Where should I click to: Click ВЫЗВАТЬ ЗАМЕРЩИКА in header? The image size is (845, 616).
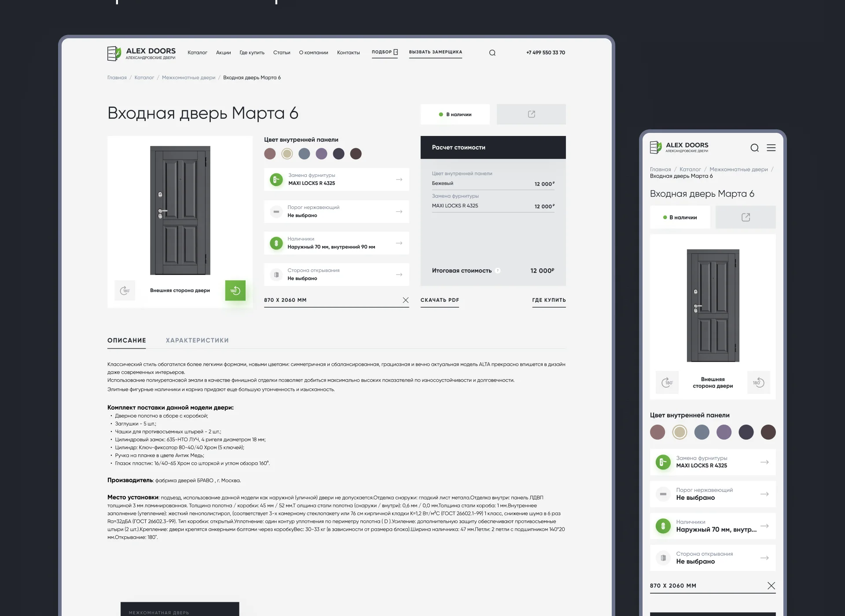point(435,52)
